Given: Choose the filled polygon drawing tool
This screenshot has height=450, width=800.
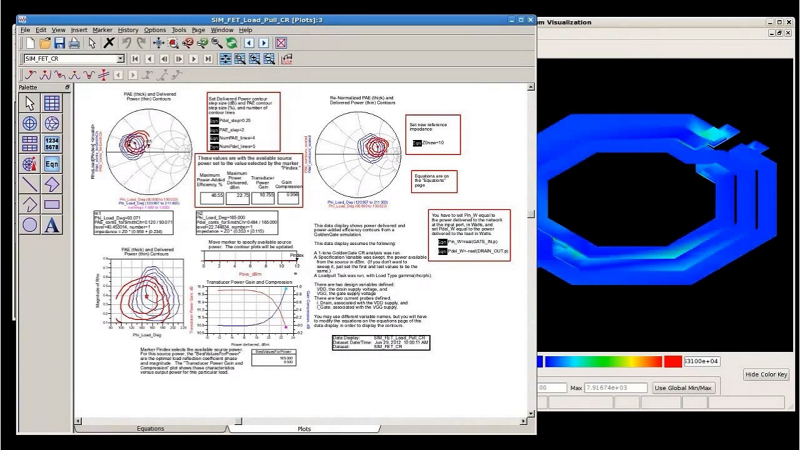Looking at the screenshot, I should click(x=52, y=184).
